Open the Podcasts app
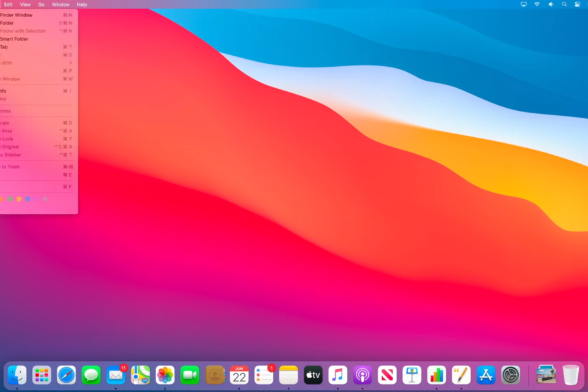This screenshot has height=392, width=588. 363,374
